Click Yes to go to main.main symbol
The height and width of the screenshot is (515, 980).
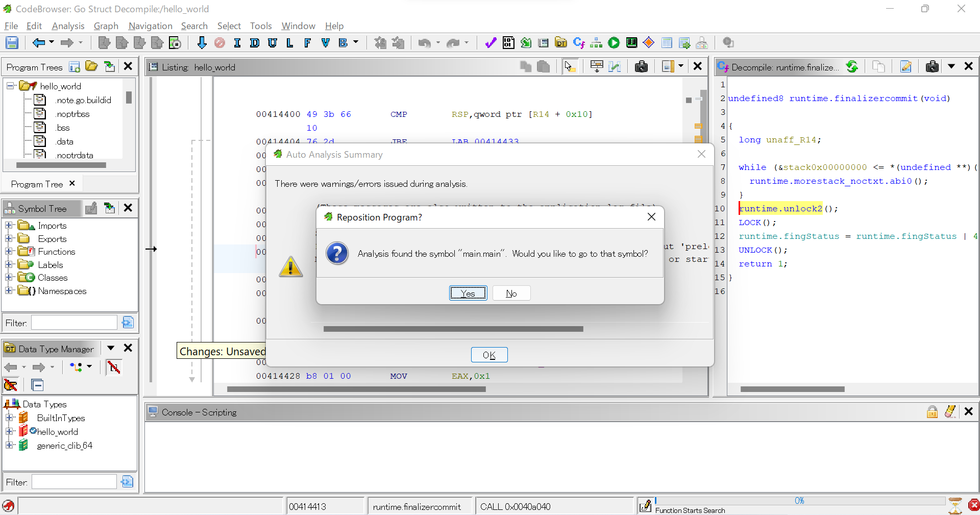pyautogui.click(x=468, y=293)
